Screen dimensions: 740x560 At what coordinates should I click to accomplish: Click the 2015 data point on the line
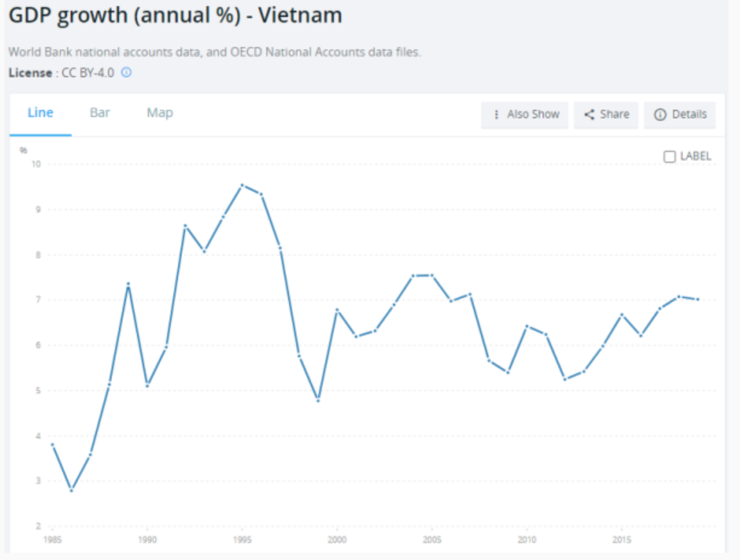pyautogui.click(x=622, y=315)
